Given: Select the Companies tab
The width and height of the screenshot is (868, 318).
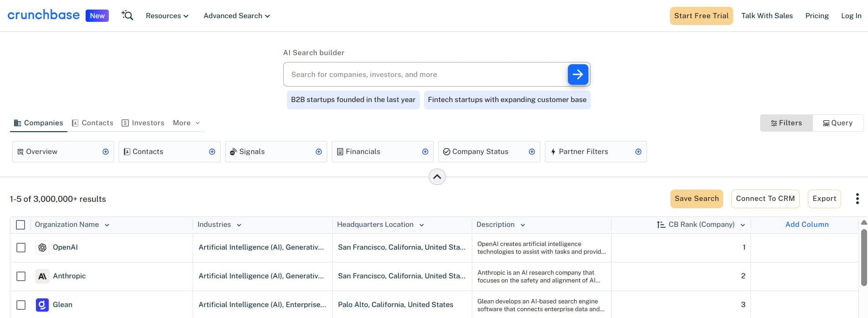Looking at the screenshot, I should point(39,123).
